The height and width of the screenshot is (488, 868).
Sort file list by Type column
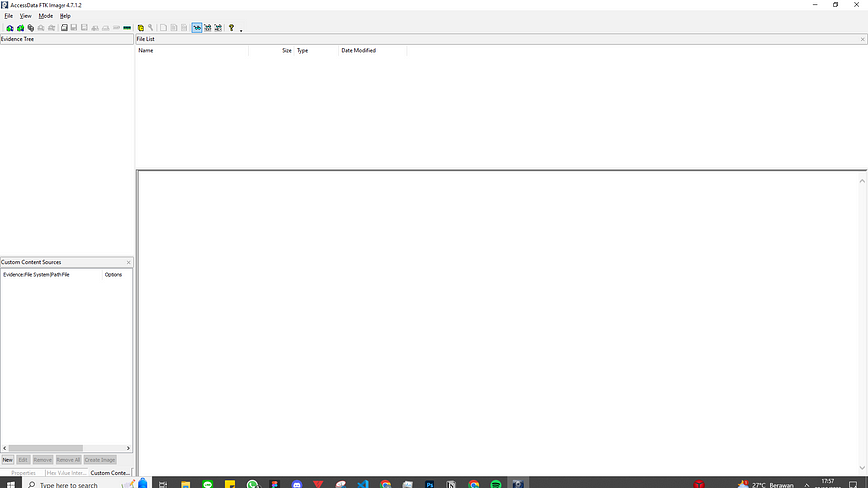(x=316, y=50)
